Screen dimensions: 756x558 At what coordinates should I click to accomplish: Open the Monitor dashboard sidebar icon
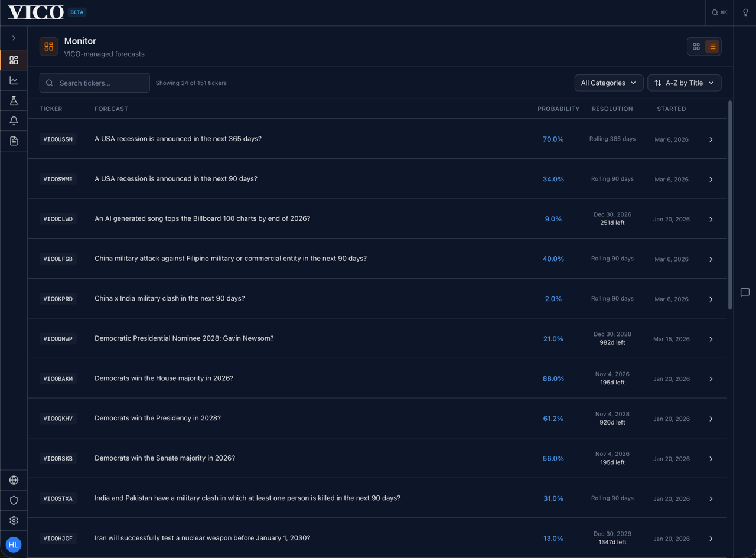click(14, 60)
